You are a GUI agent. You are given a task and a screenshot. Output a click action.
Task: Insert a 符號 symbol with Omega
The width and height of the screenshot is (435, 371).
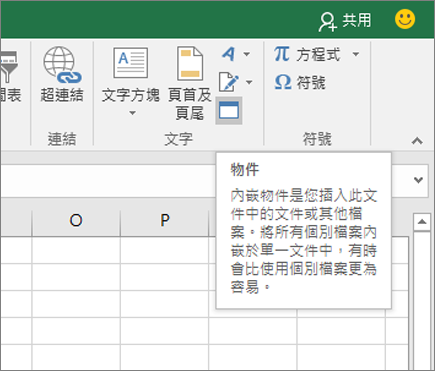(x=299, y=82)
